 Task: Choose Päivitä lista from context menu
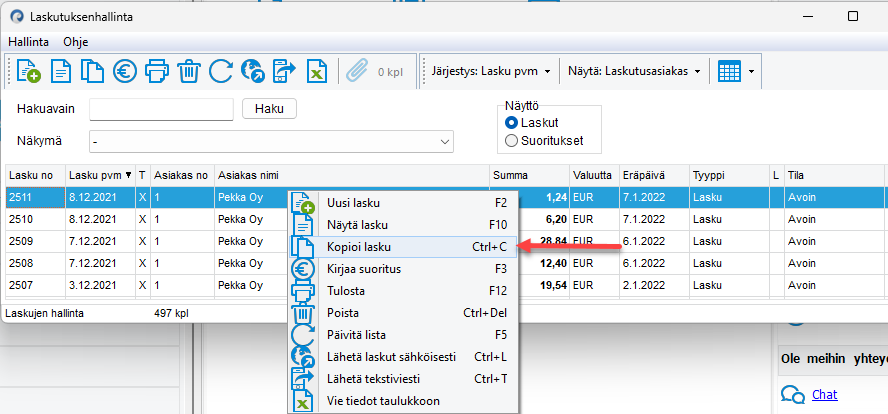[404, 335]
